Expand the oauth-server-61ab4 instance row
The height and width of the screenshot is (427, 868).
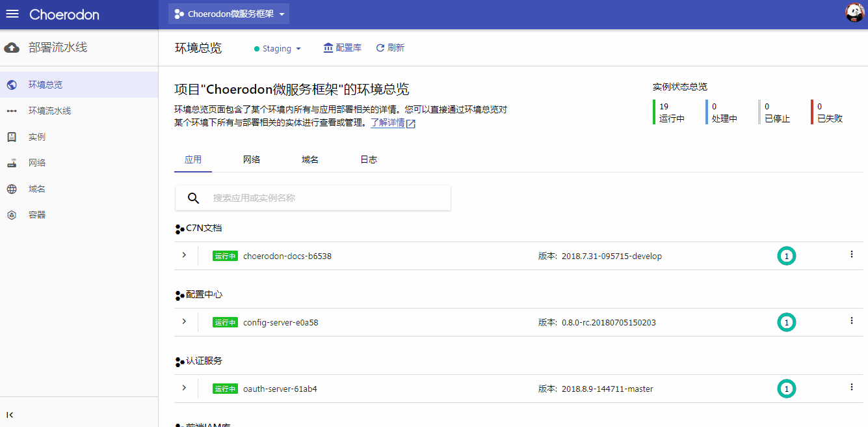(x=184, y=388)
